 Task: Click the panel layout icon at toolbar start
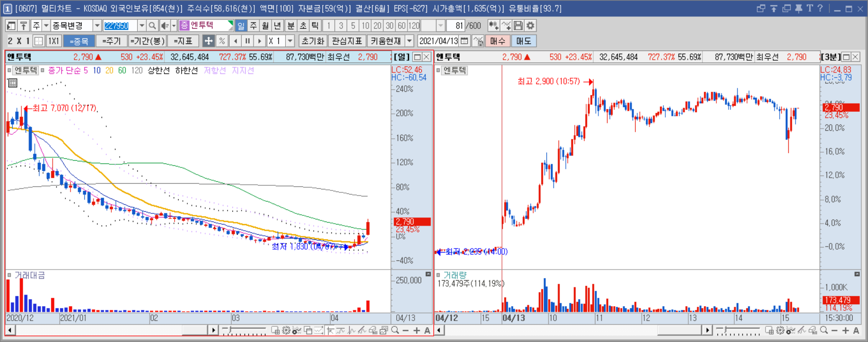11,26
